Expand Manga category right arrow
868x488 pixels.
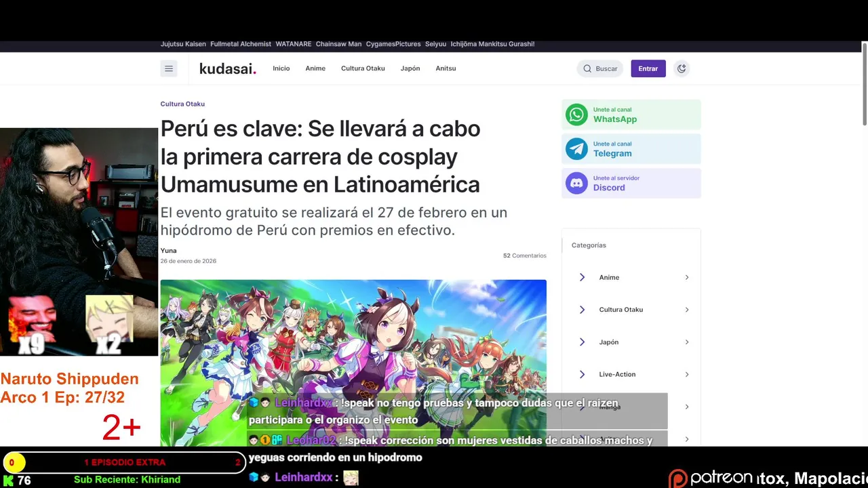(686, 407)
